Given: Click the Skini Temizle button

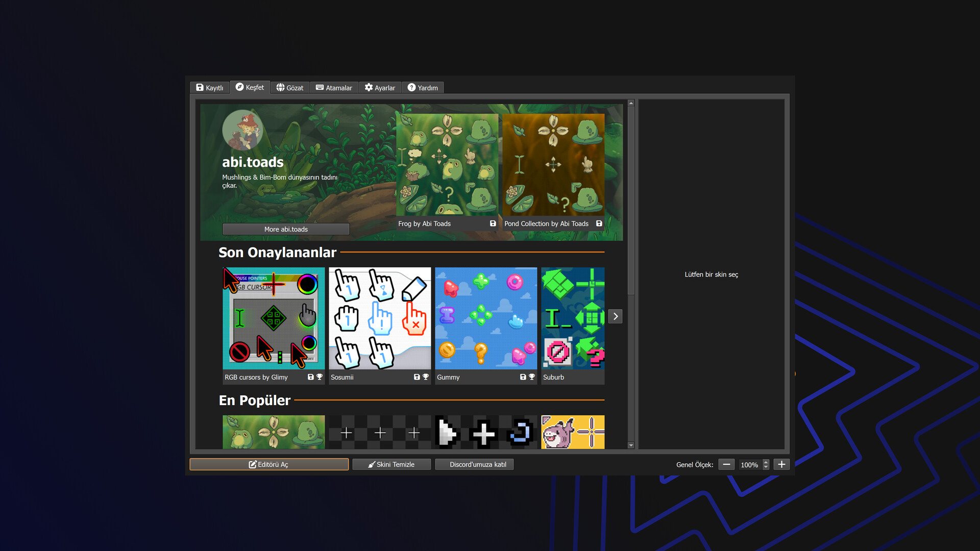Looking at the screenshot, I should click(x=391, y=464).
